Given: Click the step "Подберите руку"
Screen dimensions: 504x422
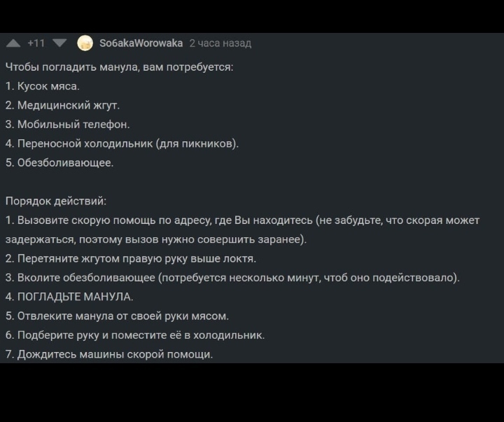Looking at the screenshot, I should 135,335.
